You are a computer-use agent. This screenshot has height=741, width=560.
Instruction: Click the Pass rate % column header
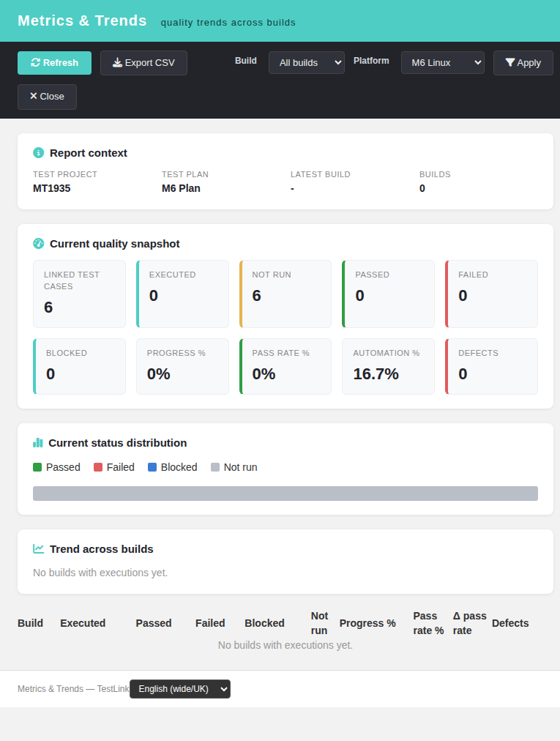point(428,623)
